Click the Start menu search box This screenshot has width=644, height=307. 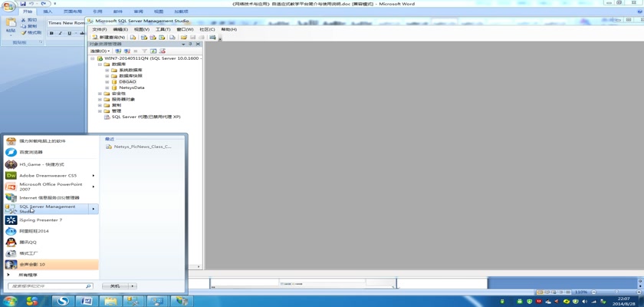pyautogui.click(x=50, y=286)
